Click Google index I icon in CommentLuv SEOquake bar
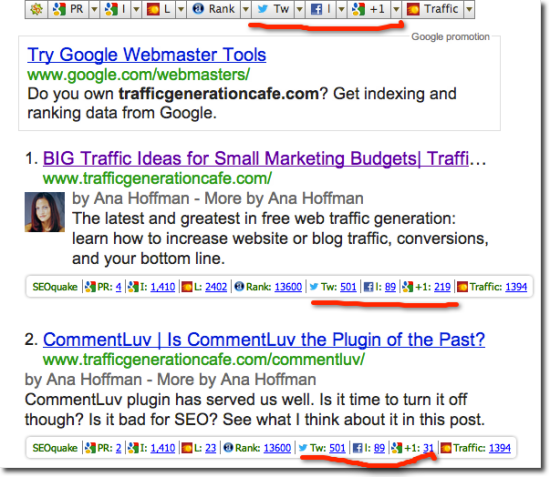This screenshot has width=550, height=477. click(133, 448)
